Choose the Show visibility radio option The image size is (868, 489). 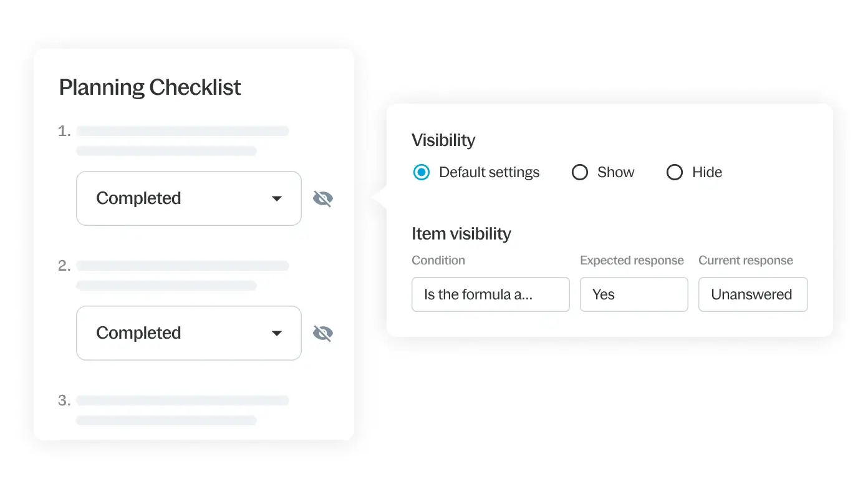[580, 173]
